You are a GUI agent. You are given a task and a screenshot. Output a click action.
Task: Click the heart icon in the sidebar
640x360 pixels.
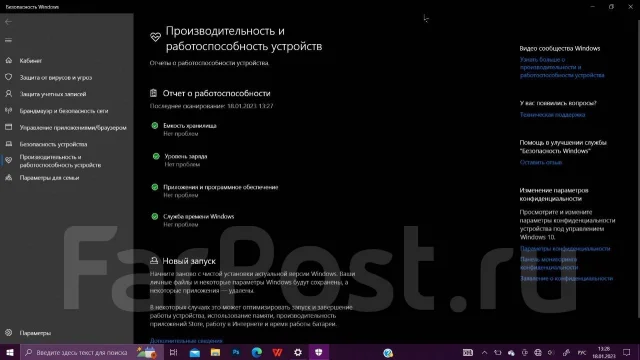point(9,160)
